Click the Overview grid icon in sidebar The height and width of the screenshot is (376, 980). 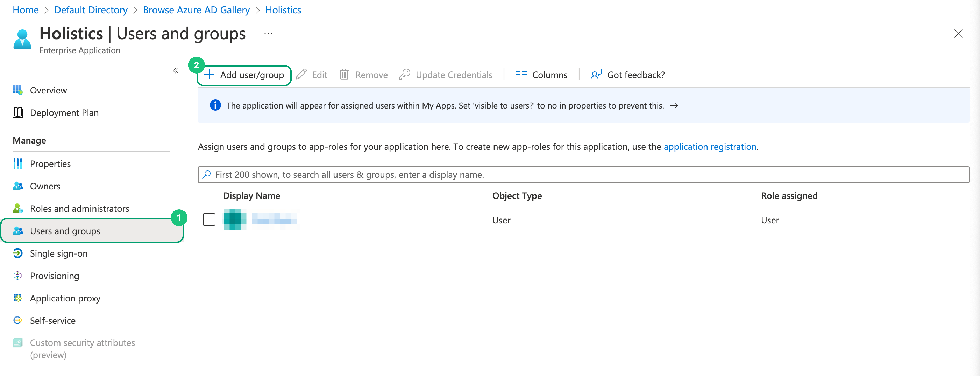tap(17, 90)
